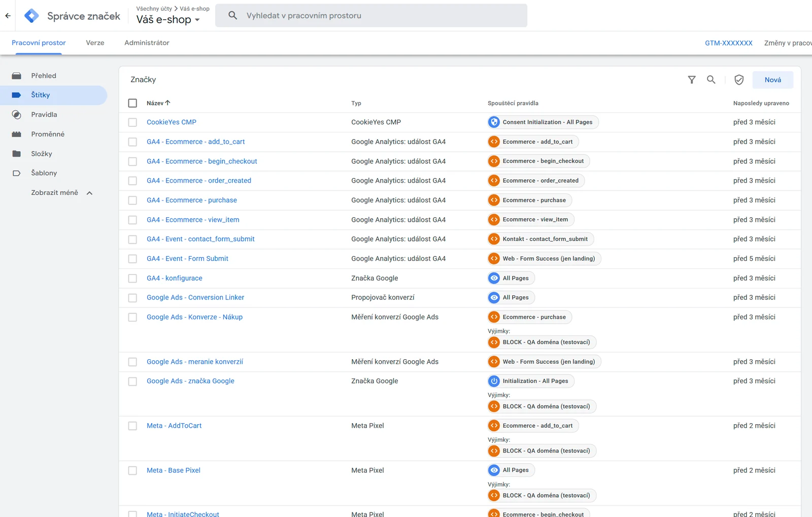This screenshot has width=812, height=517.
Task: Click the Proměnné icon in the sidebar
Action: point(16,134)
